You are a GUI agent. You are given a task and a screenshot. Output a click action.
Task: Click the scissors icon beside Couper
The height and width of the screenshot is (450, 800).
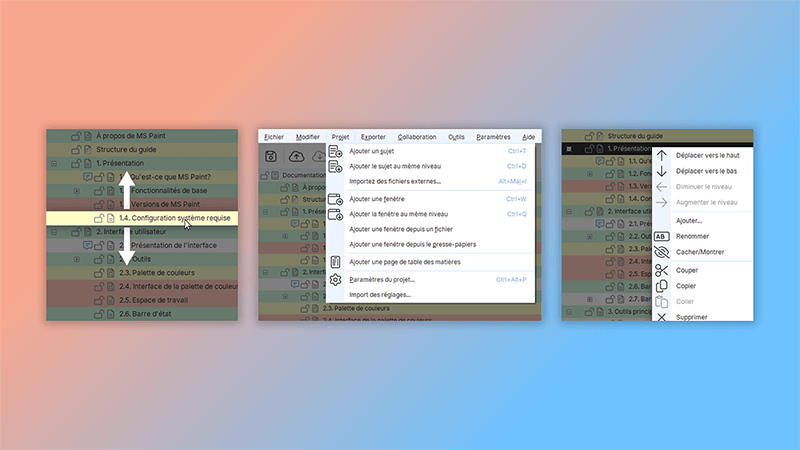pyautogui.click(x=661, y=270)
